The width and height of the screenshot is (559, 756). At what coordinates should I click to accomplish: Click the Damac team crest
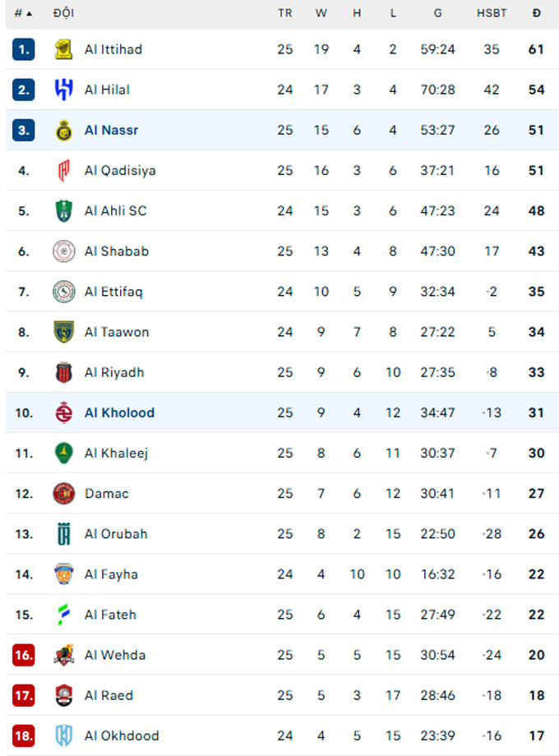coord(63,493)
